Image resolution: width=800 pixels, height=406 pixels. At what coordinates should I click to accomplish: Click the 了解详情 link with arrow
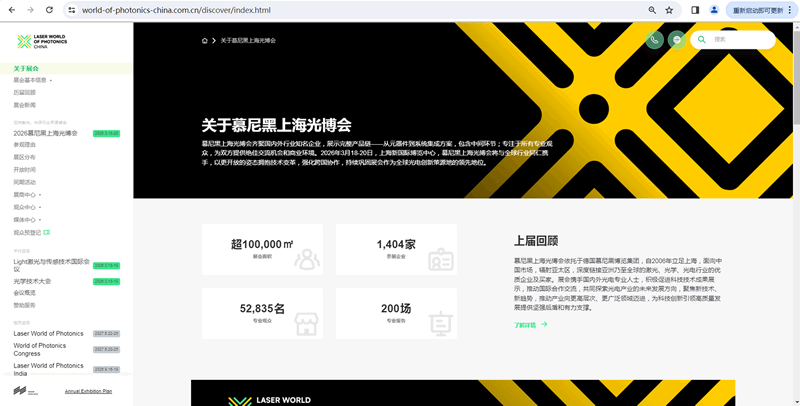coord(530,324)
